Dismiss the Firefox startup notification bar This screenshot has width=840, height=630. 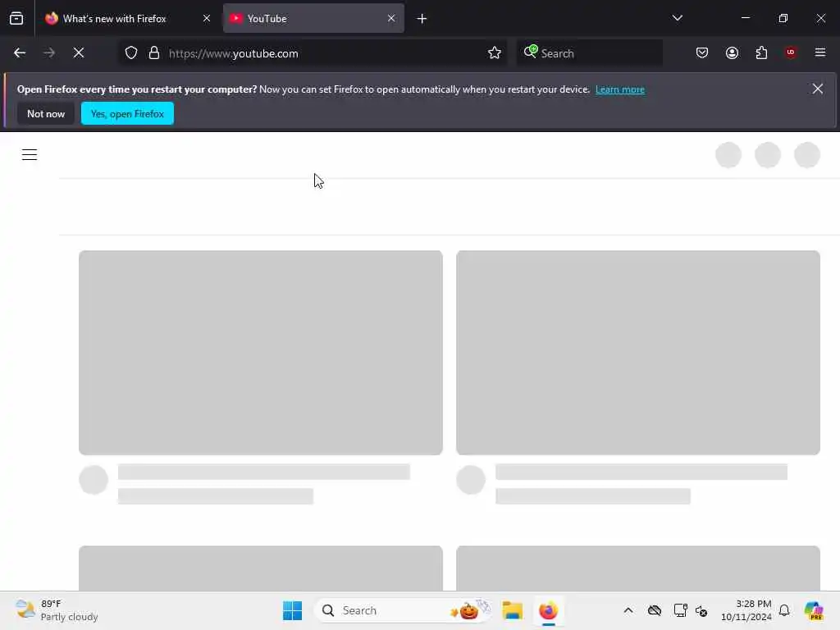pos(817,89)
